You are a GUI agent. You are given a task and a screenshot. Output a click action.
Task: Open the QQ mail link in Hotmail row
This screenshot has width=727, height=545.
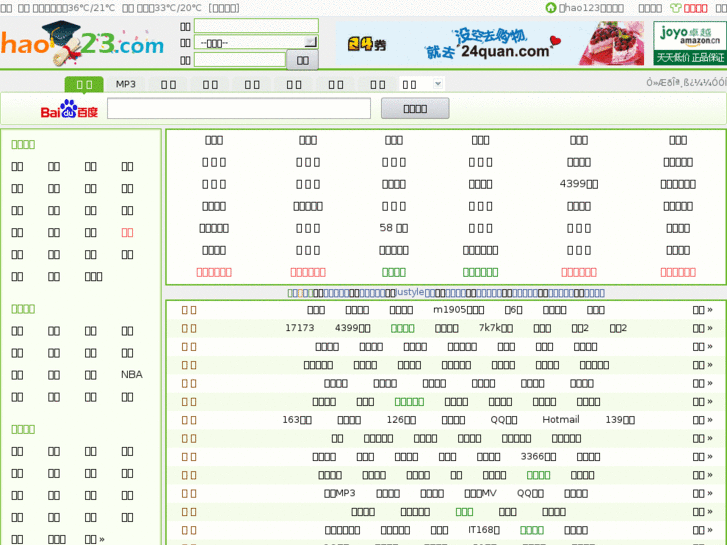click(504, 420)
